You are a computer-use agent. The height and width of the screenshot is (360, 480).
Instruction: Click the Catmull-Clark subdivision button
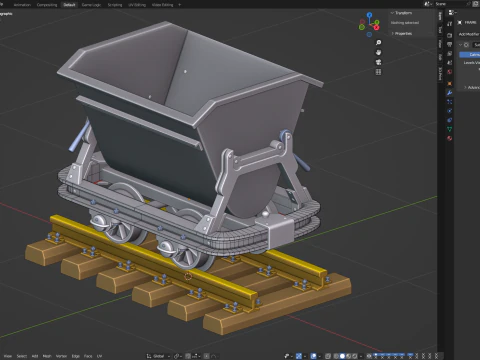470,54
